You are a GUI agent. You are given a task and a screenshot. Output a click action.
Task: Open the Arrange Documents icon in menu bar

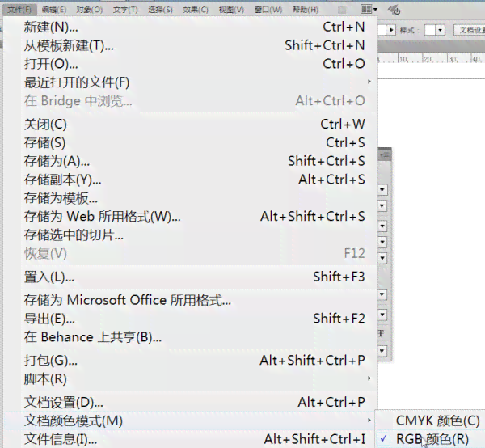[366, 9]
